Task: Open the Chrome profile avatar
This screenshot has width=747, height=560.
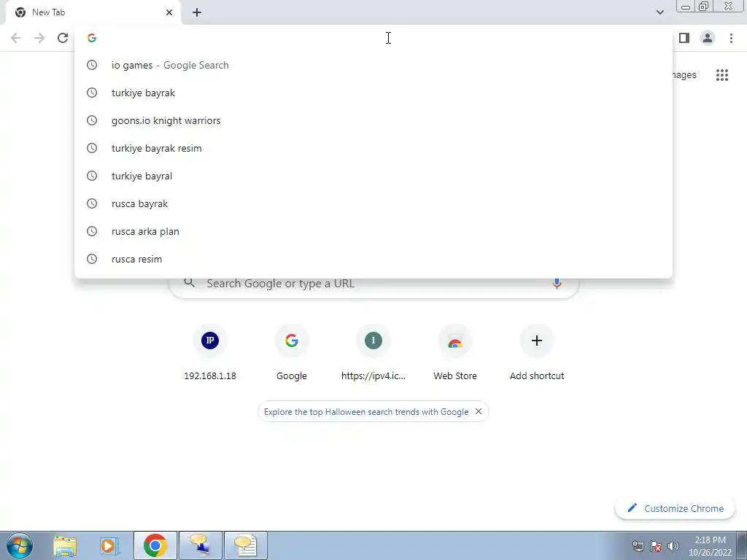Action: [x=708, y=38]
